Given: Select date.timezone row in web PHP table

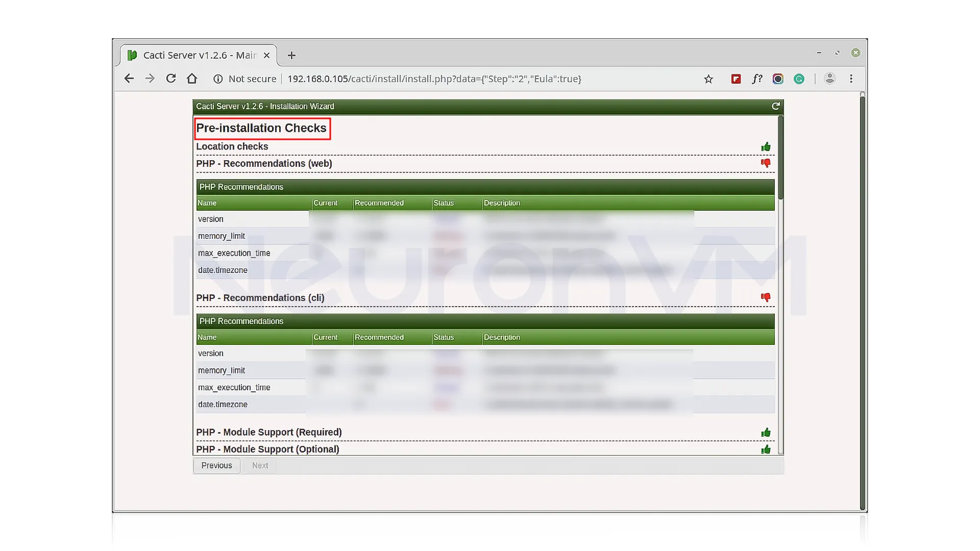Looking at the screenshot, I should [x=485, y=270].
